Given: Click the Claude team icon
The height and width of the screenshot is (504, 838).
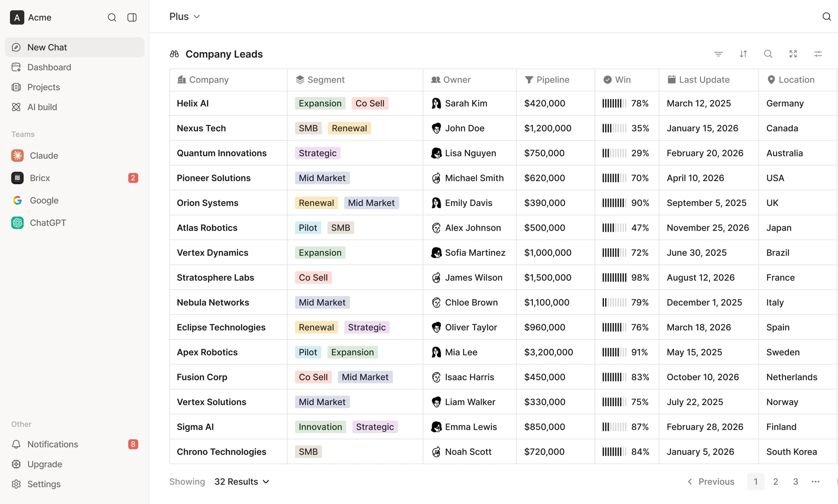Looking at the screenshot, I should click(x=18, y=155).
